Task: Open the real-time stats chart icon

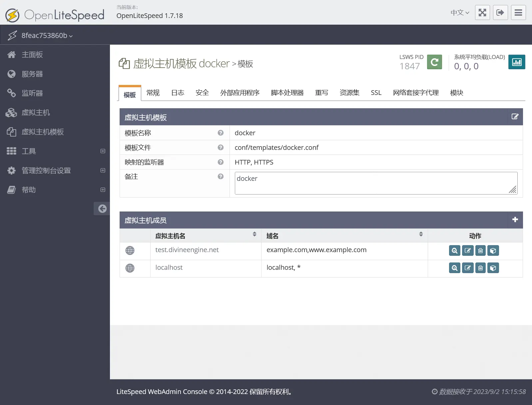Action: [517, 62]
